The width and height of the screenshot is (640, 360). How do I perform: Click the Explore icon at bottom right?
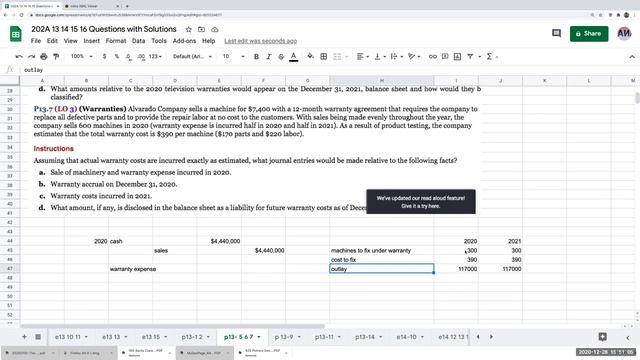coord(602,337)
